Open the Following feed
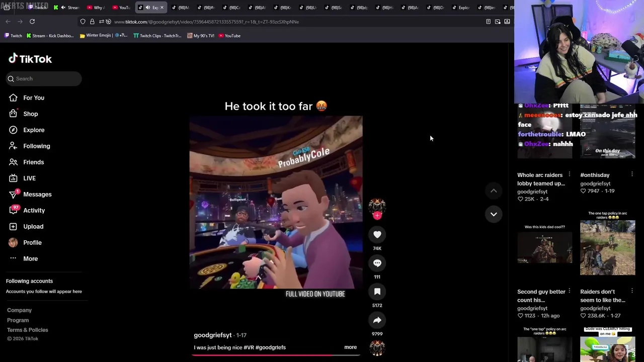Viewport: 644px width, 362px height. click(36, 146)
